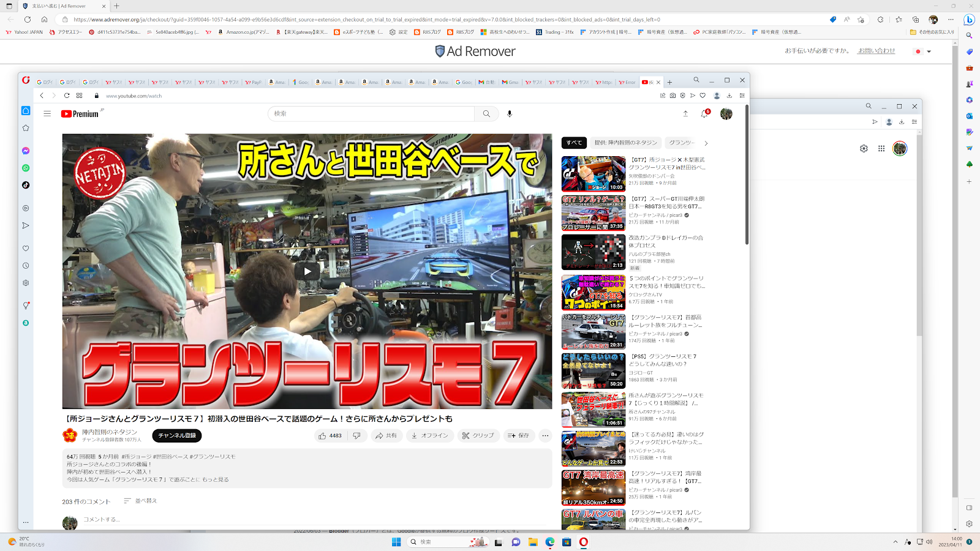980x551 pixels.
Task: Open TikTok in the Opera sidebar
Action: [26, 185]
